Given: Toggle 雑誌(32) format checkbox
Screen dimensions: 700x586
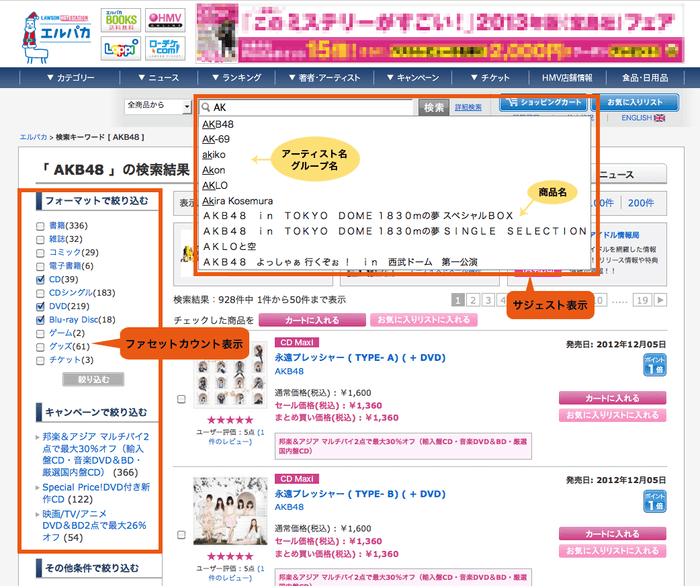Looking at the screenshot, I should tap(40, 240).
